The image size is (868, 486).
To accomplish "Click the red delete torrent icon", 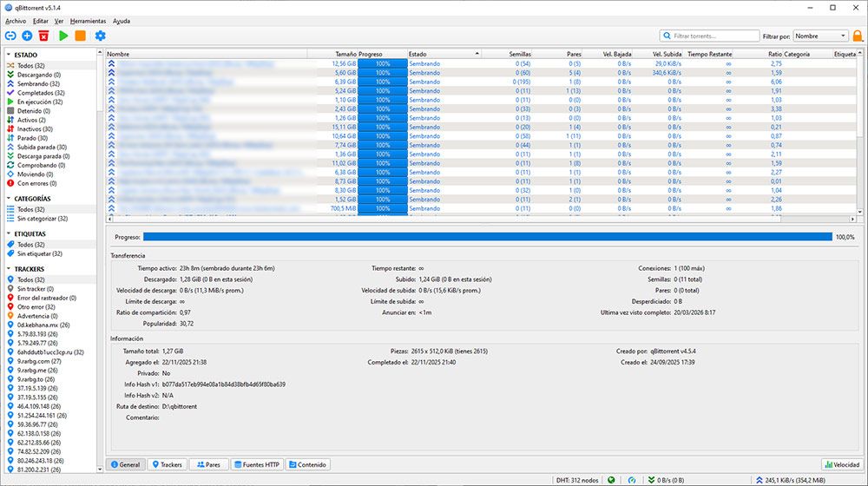I will tap(43, 36).
